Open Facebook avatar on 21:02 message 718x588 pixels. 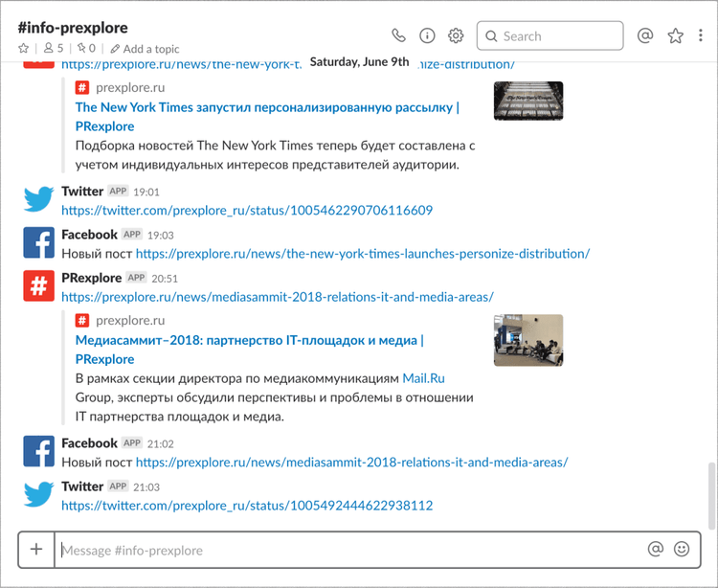pyautogui.click(x=38, y=451)
